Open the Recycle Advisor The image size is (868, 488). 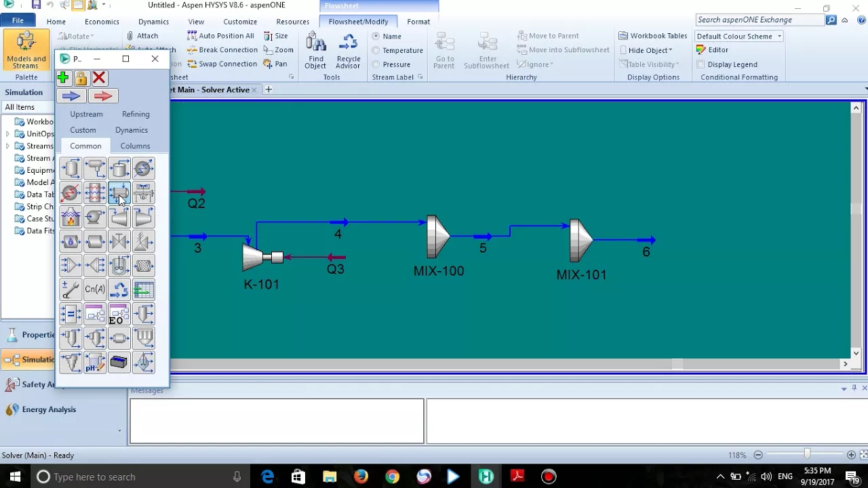point(348,51)
